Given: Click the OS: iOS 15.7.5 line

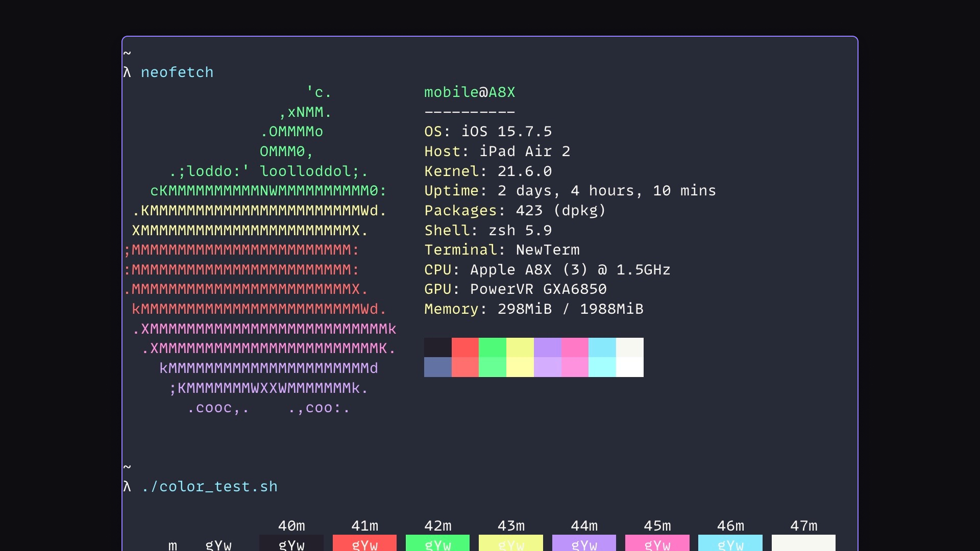Looking at the screenshot, I should point(488,132).
